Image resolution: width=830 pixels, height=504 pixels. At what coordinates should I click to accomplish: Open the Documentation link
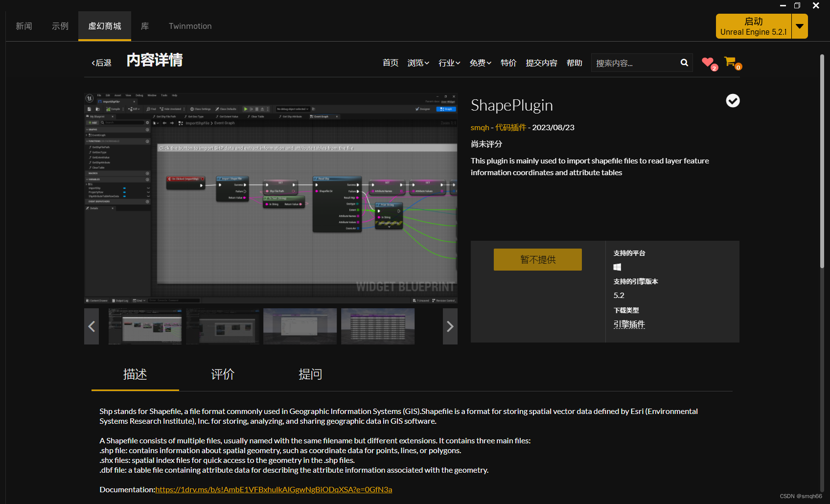274,489
